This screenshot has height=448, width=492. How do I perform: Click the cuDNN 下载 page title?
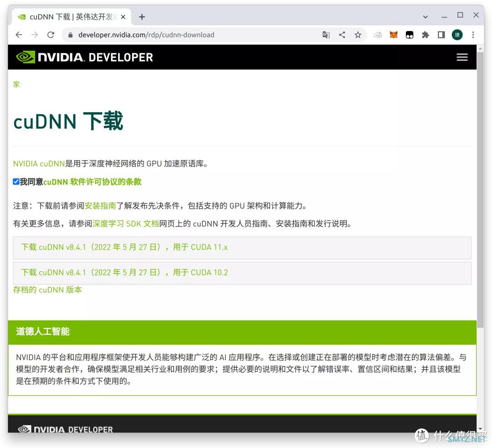[68, 122]
